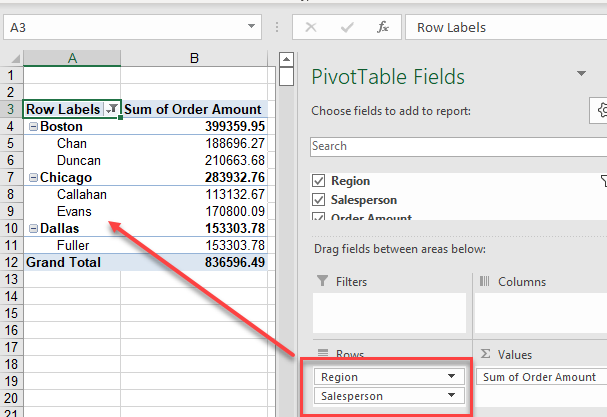
Task: Toggle the Salesperson field checkbox
Action: coord(319,200)
